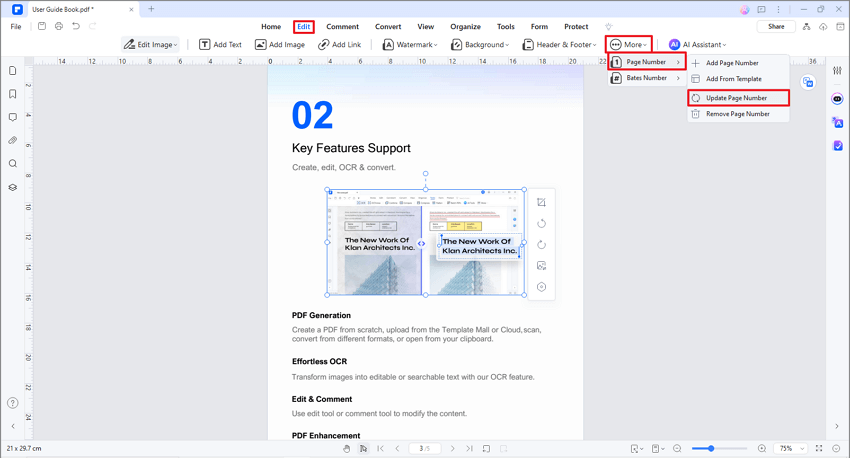Switch to the Comment tab

pyautogui.click(x=342, y=27)
